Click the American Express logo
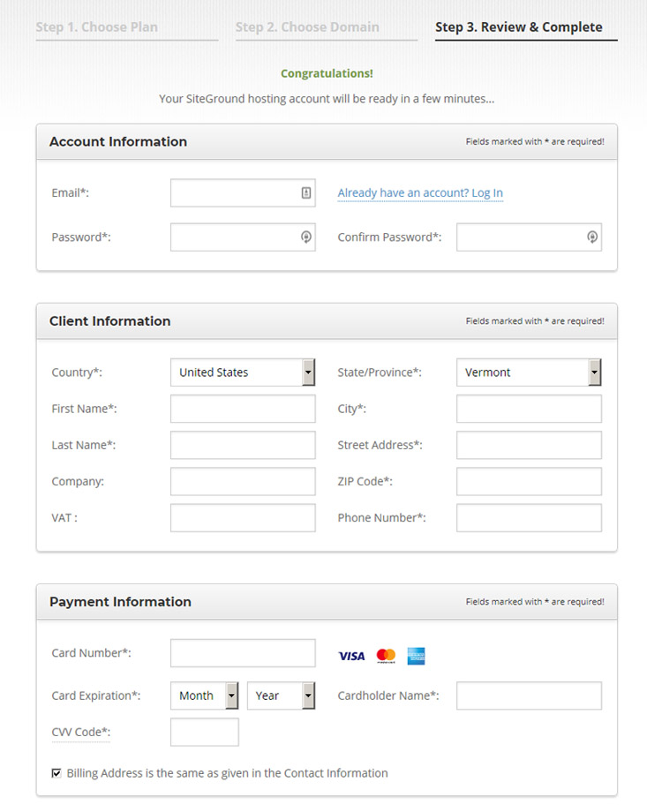The height and width of the screenshot is (812, 647). (x=416, y=656)
